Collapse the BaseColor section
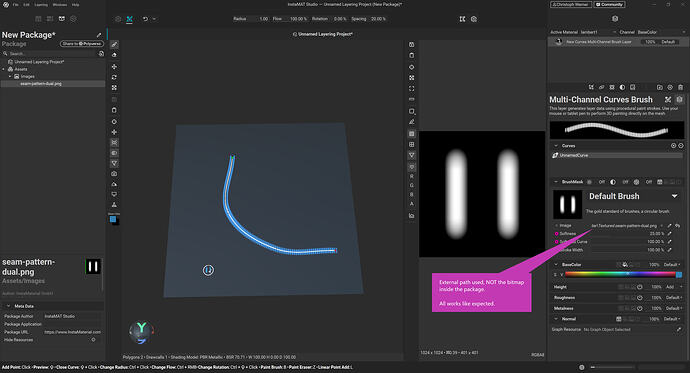Viewport: 690px width, 373px height. (556, 264)
